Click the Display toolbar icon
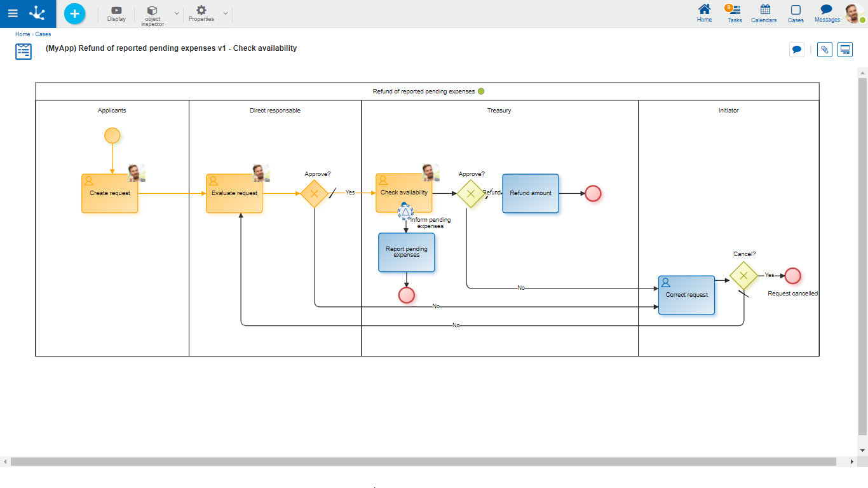 pyautogui.click(x=116, y=13)
